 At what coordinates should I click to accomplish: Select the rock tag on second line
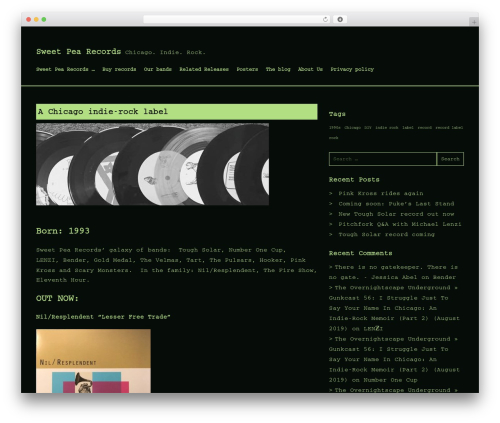334,138
